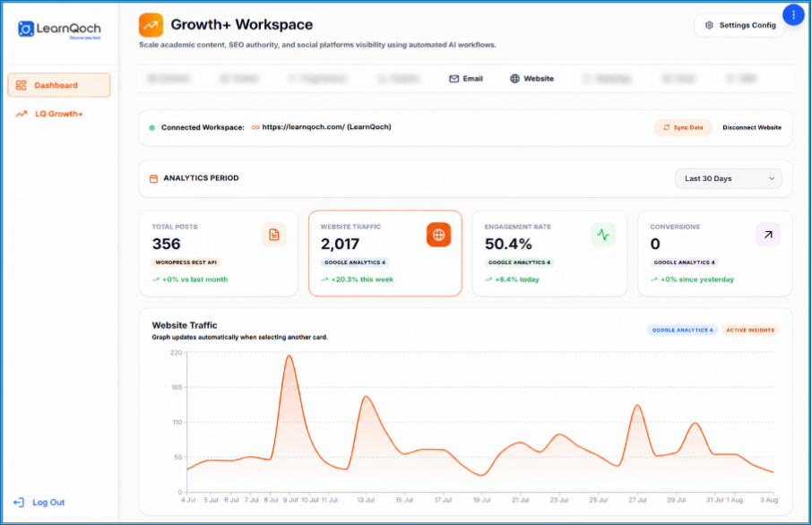Click the Website Traffic chart title
Image resolution: width=812 pixels, height=525 pixels.
(185, 325)
